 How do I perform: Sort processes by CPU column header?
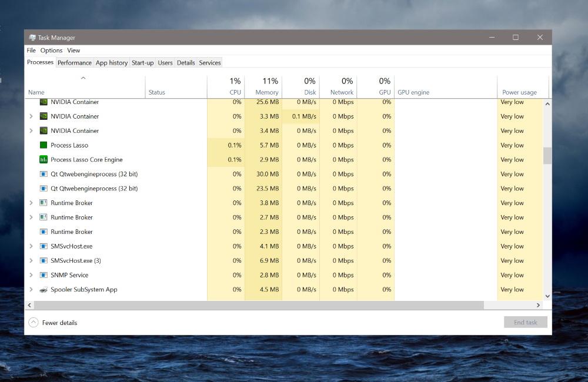(x=226, y=86)
